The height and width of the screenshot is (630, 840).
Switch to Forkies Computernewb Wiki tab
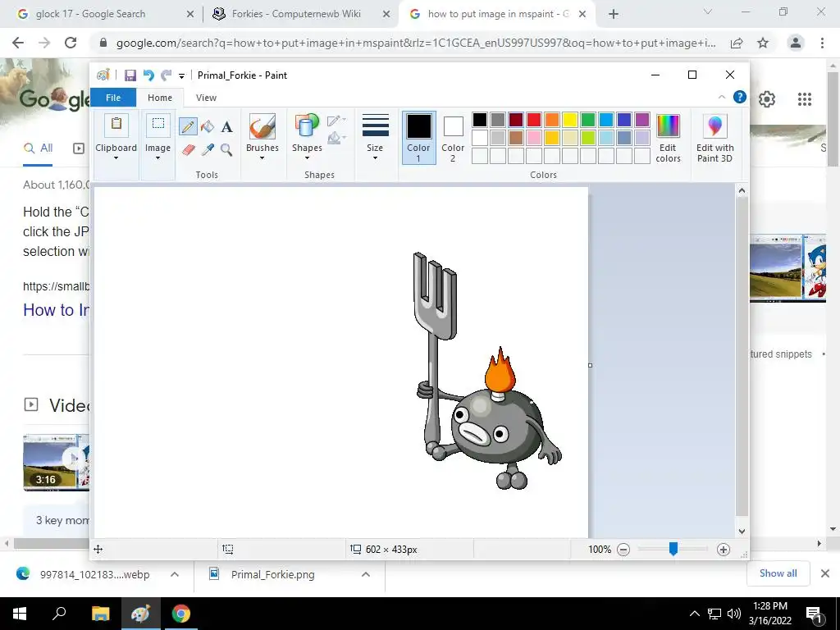coord(296,14)
